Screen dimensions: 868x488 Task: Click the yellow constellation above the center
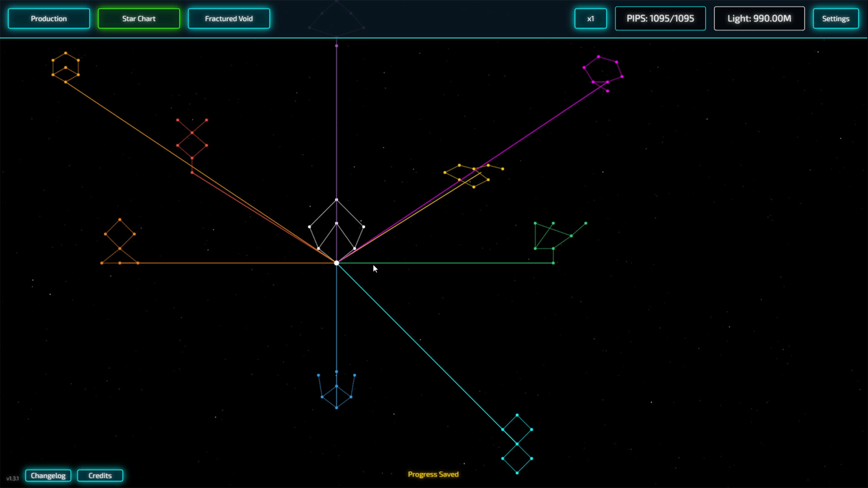pos(473,174)
